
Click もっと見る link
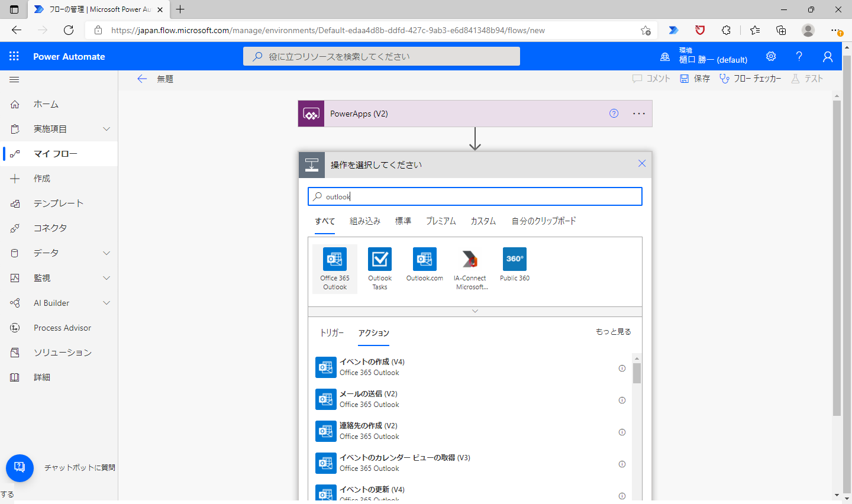614,332
